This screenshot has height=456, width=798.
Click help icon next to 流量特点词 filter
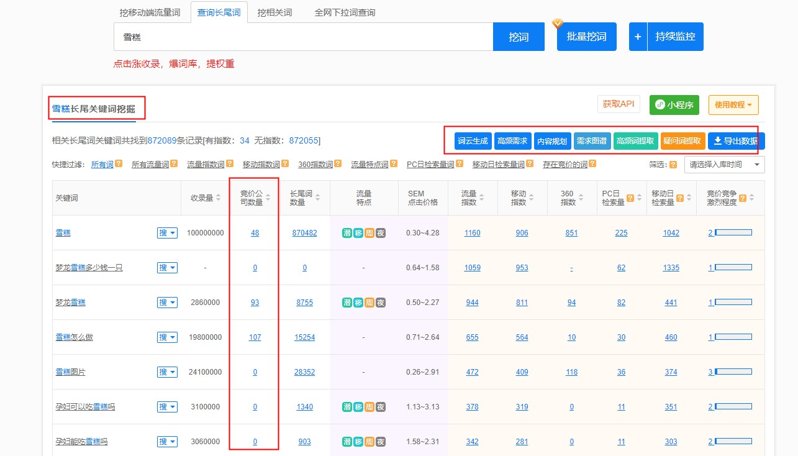click(x=394, y=164)
